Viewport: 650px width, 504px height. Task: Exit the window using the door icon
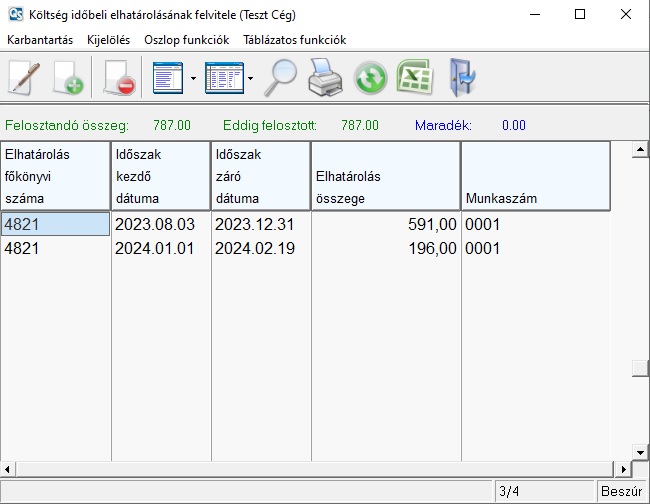[x=463, y=78]
